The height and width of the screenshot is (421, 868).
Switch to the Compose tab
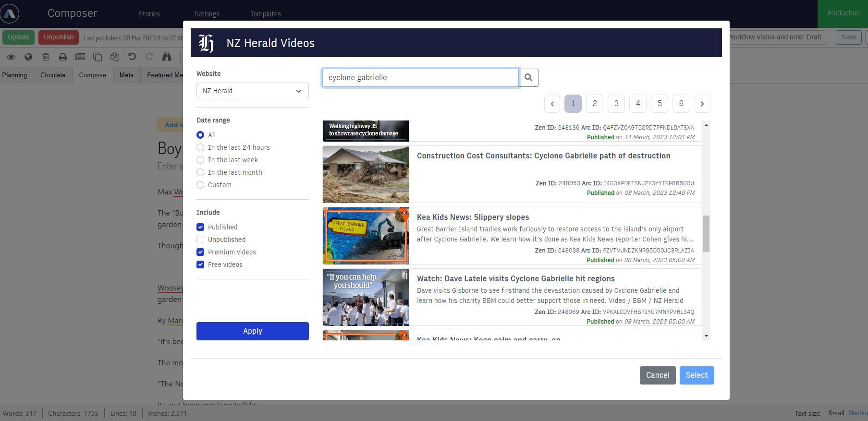point(92,75)
